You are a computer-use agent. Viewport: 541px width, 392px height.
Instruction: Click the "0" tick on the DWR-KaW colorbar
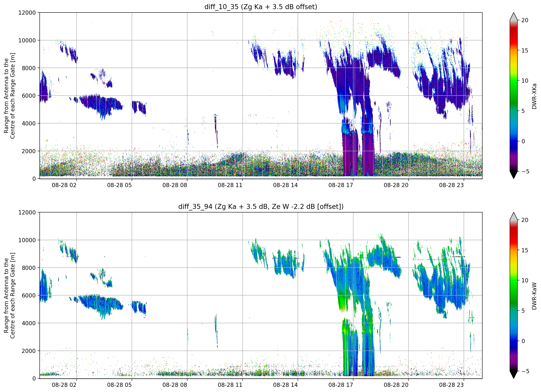coord(523,341)
